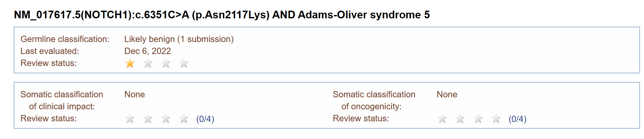Click 'None' value for oncogenicity classification
The image size is (644, 139).
coord(447,94)
